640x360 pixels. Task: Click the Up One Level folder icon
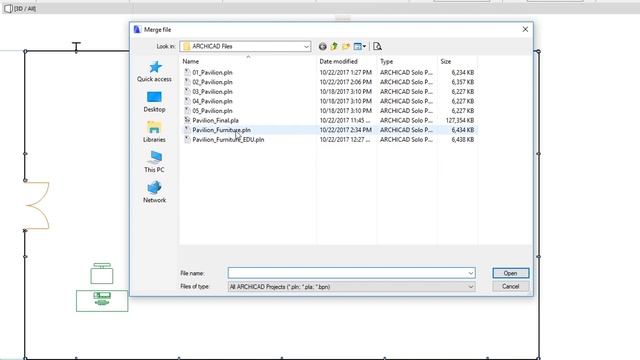334,47
